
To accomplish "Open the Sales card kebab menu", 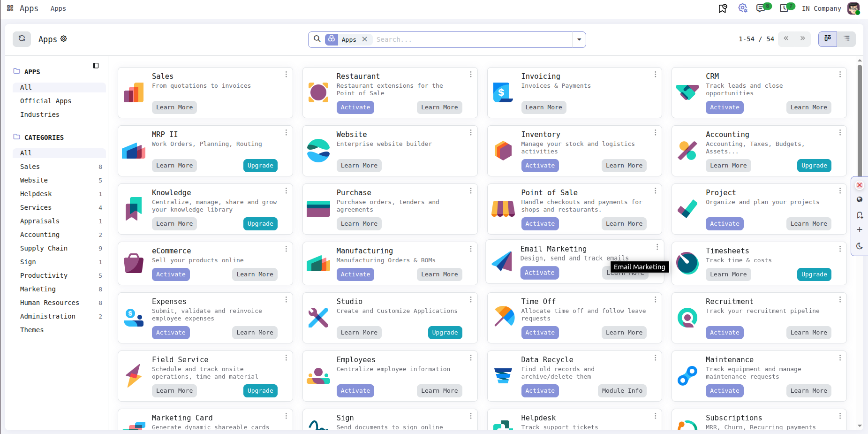I will [286, 75].
